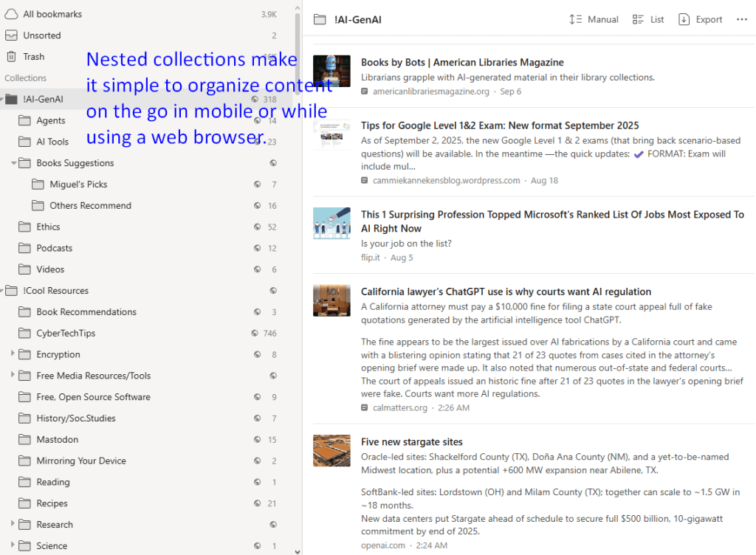Viewport: 756px width, 555px height.
Task: Click the Manual sort order icon
Action: pyautogui.click(x=576, y=20)
